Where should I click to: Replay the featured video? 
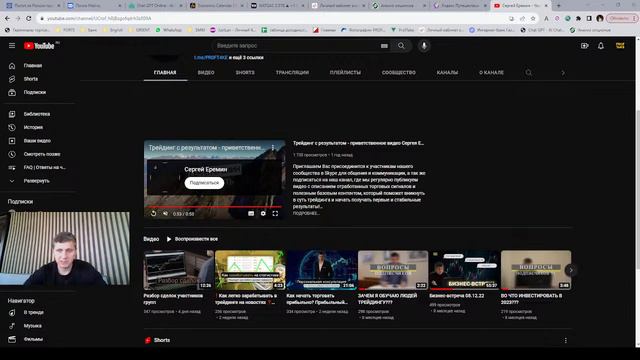153,213
